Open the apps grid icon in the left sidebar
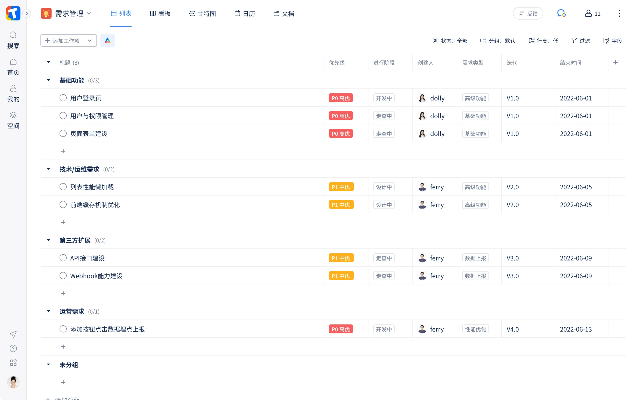 [13, 362]
